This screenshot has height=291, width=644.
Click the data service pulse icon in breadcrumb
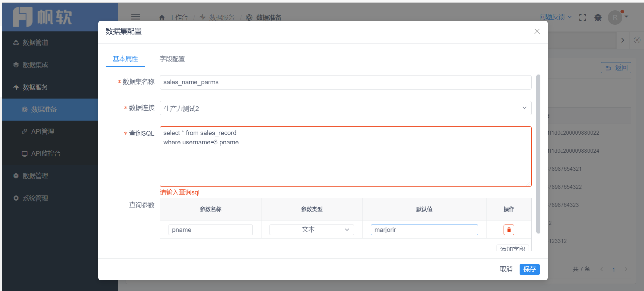[x=202, y=17]
